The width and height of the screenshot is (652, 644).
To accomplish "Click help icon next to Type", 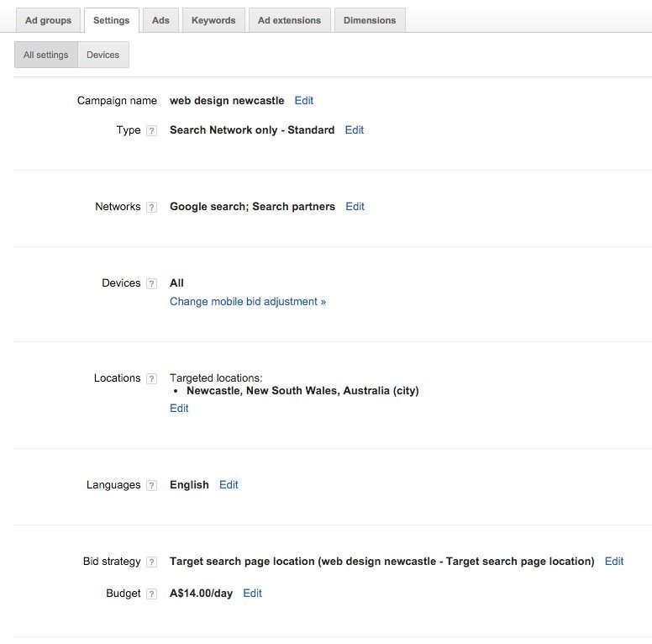I will [151, 131].
